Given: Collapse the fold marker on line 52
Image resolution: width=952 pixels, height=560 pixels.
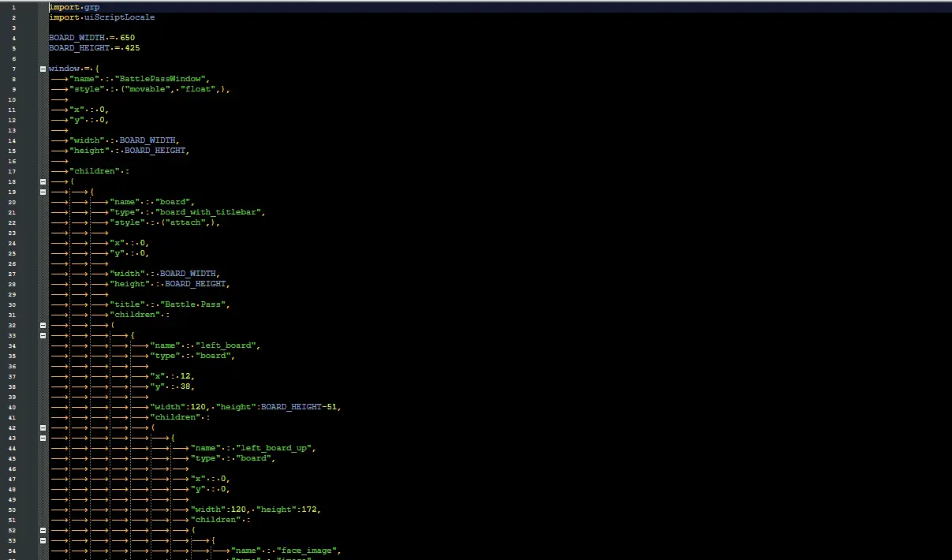Looking at the screenshot, I should pos(43,530).
